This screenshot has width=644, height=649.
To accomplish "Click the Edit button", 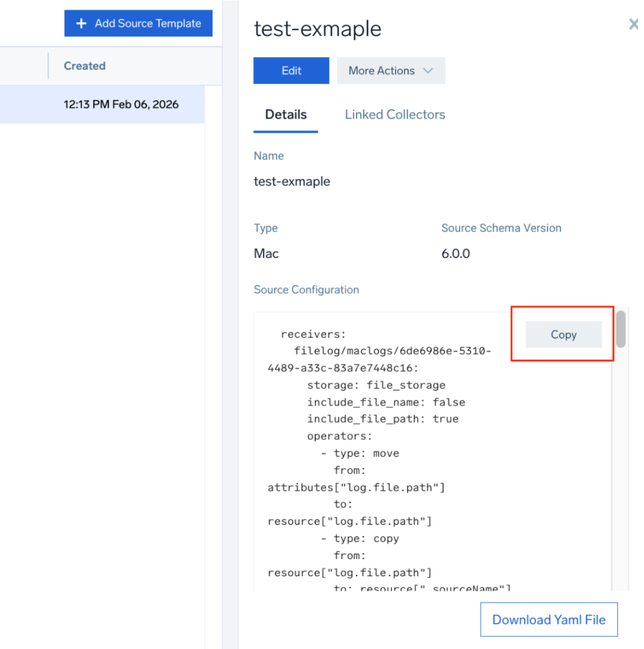I will pyautogui.click(x=291, y=71).
